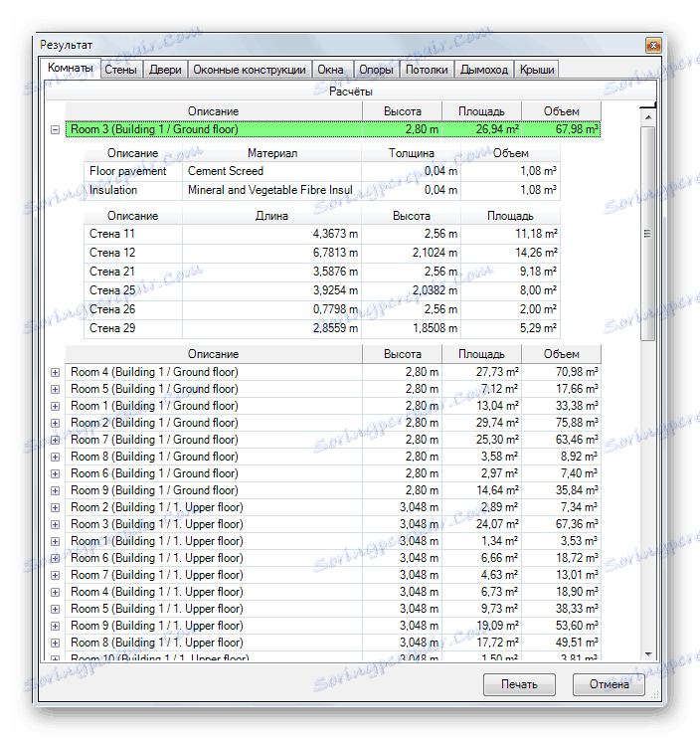This screenshot has height=740, width=700.
Task: Switch to the Комнаты tab
Action: pyautogui.click(x=71, y=69)
